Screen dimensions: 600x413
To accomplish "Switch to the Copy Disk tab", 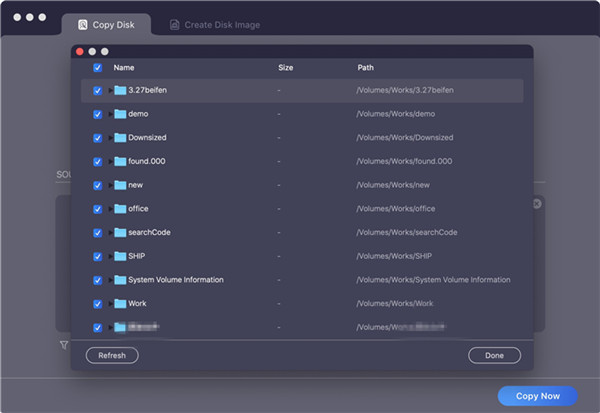I will (105, 24).
